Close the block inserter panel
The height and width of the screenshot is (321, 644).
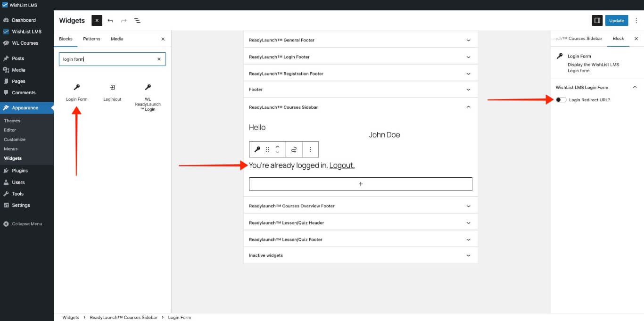163,39
